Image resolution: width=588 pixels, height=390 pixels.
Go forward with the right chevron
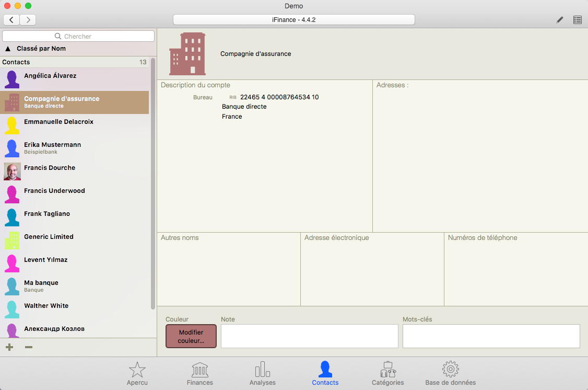click(28, 20)
